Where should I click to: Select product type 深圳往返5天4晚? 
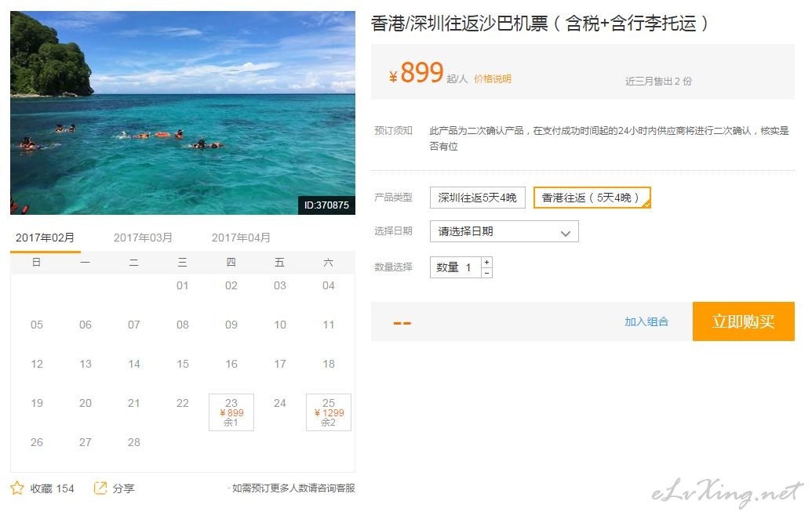click(478, 198)
